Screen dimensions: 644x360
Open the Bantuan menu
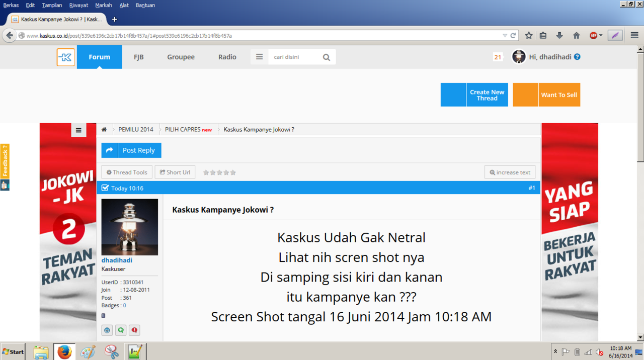(x=145, y=5)
